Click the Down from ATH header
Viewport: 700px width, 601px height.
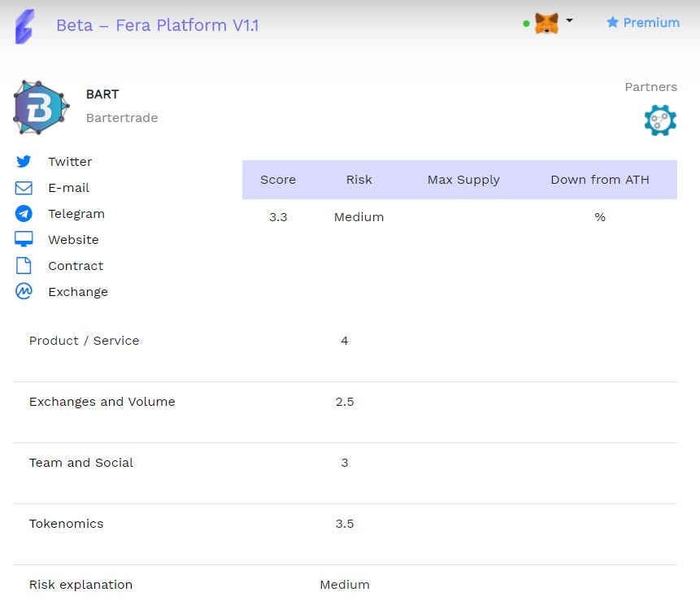tap(600, 180)
